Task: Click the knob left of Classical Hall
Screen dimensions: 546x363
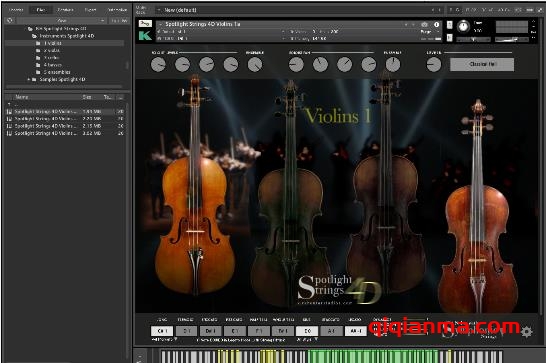Action: point(434,64)
